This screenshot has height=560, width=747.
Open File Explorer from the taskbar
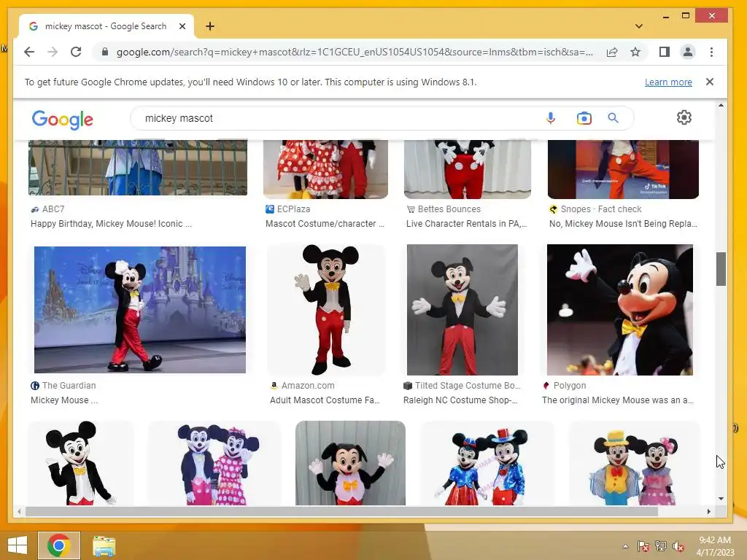coord(104,545)
